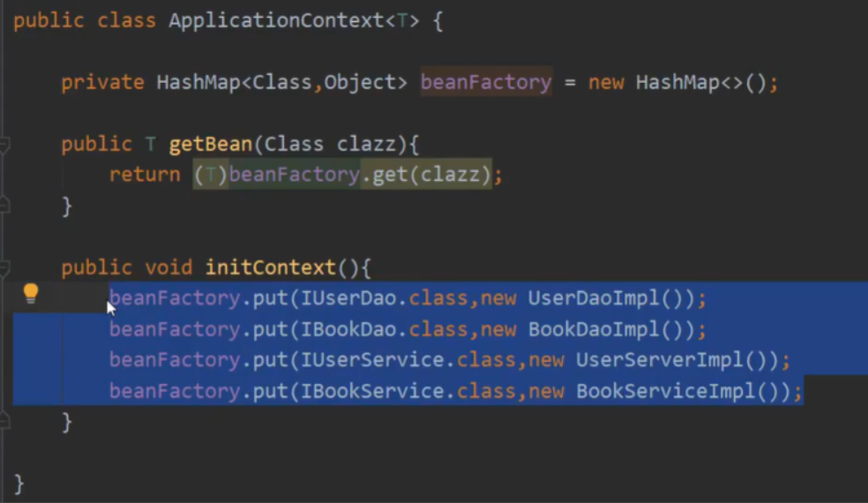Click the yellow light bulb quick-fix icon
The width and height of the screenshot is (868, 503).
point(31,293)
